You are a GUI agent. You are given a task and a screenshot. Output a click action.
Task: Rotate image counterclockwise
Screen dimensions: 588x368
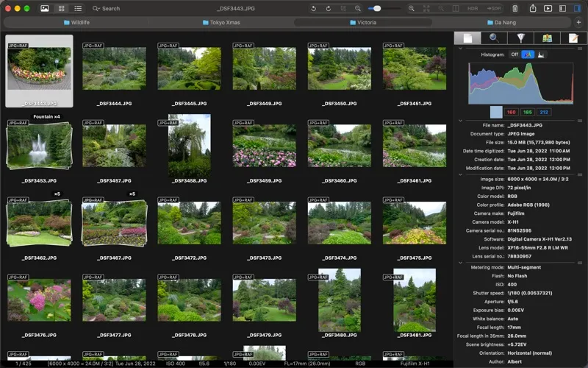(x=314, y=8)
